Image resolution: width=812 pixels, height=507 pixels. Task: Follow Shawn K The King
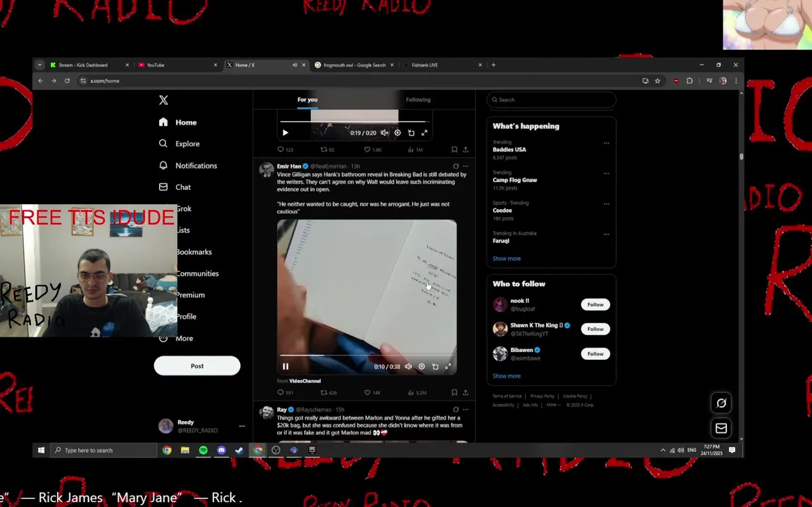pos(595,329)
